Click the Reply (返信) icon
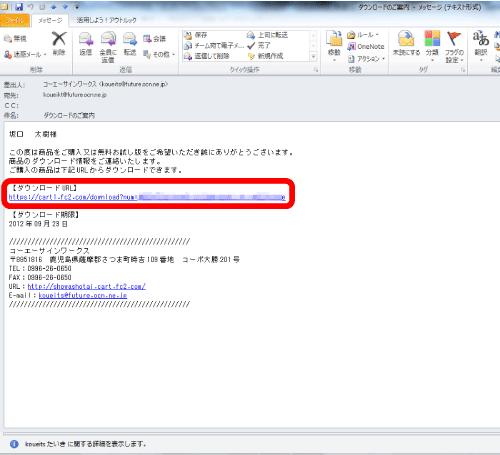500x455 pixels. pyautogui.click(x=86, y=39)
